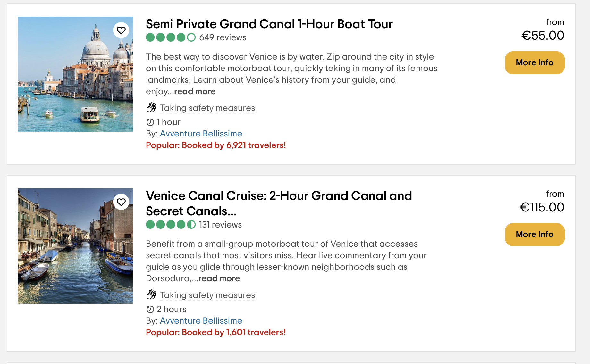
Task: Open rating bubbles for 649 reviews tour
Action: (171, 37)
